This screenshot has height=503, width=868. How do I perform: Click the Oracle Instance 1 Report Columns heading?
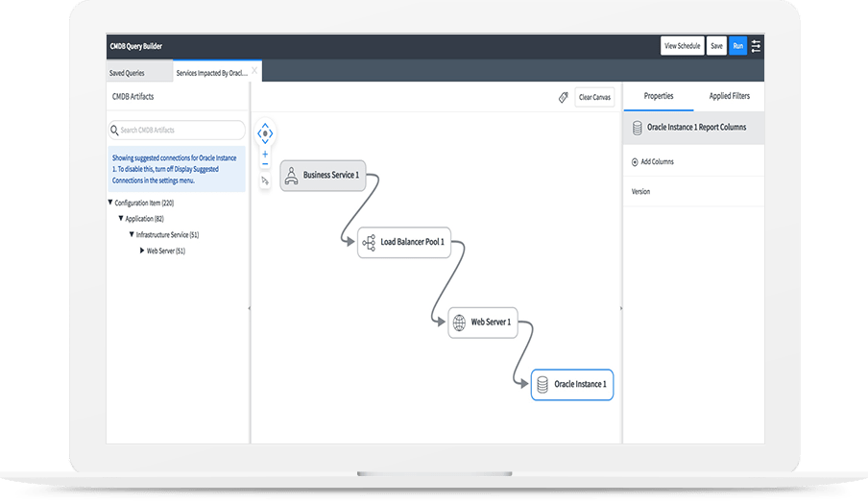[x=696, y=128]
